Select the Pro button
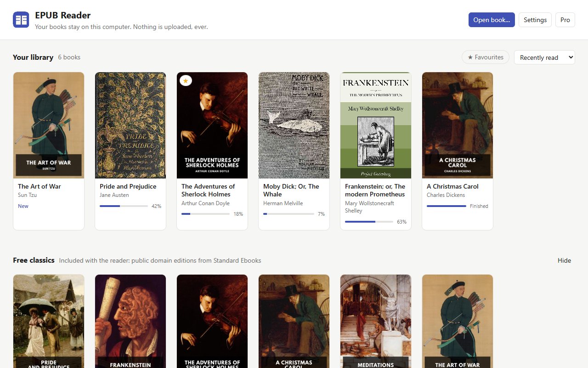 tap(565, 20)
